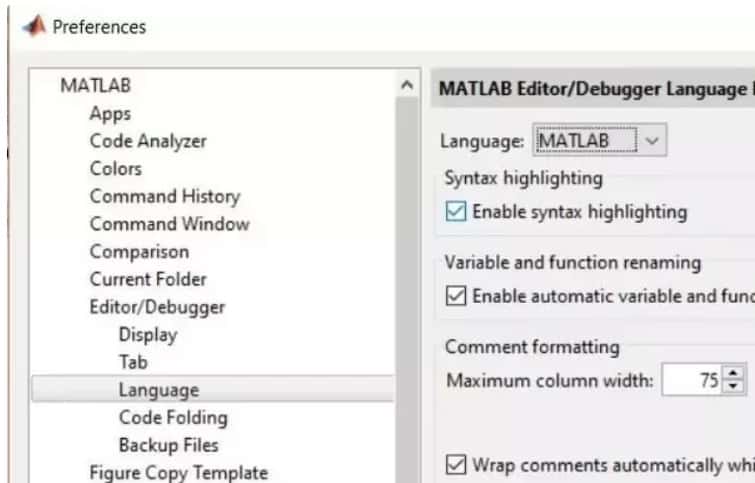Increase the Maximum column width value
Viewport: 755px width, 483px height.
734,372
